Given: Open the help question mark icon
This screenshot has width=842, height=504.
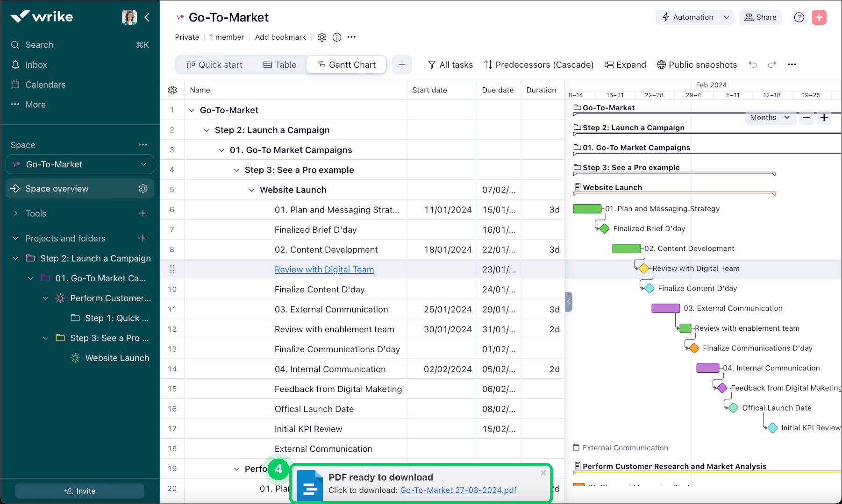Looking at the screenshot, I should point(799,17).
